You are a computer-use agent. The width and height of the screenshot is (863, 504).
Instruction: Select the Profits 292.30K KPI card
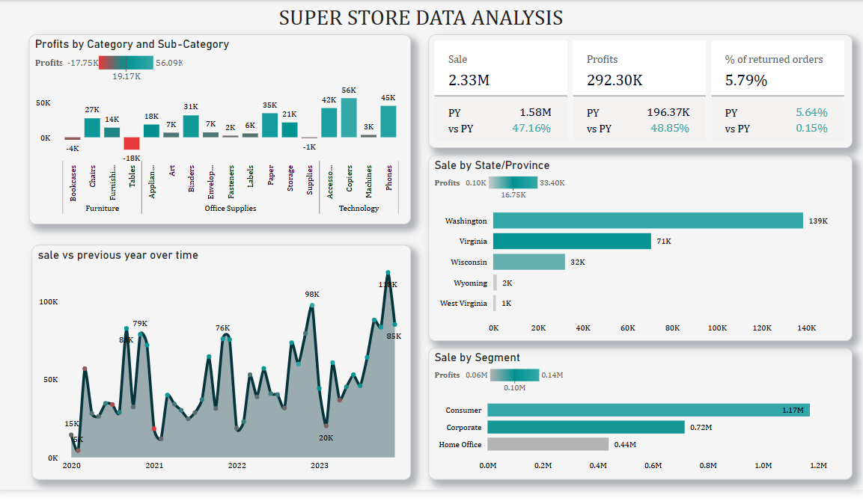(639, 69)
